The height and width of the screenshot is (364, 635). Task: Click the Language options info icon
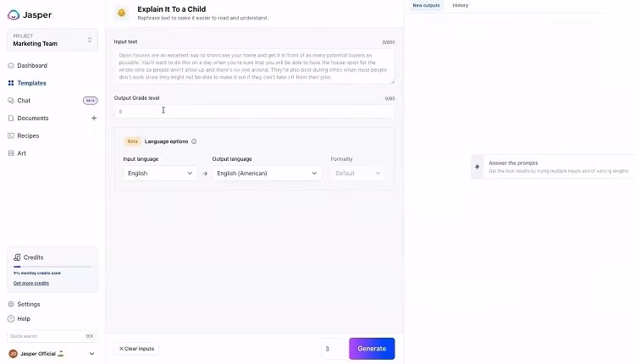tap(194, 141)
